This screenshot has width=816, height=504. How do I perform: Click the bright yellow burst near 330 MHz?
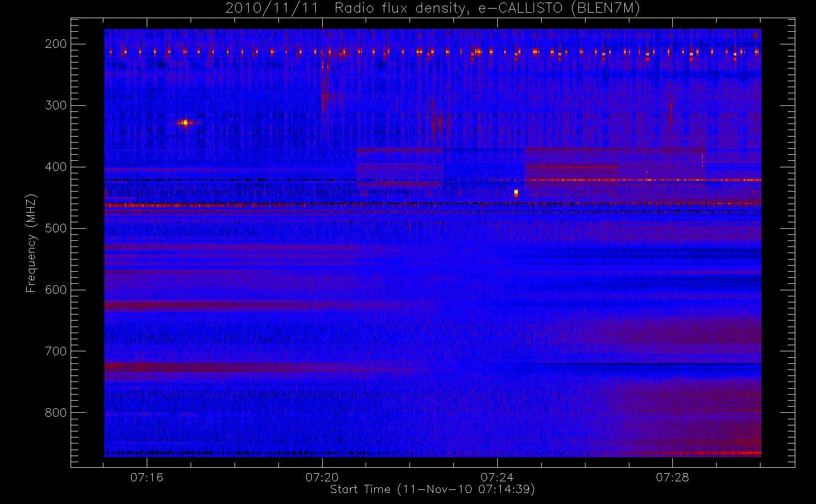[x=185, y=122]
